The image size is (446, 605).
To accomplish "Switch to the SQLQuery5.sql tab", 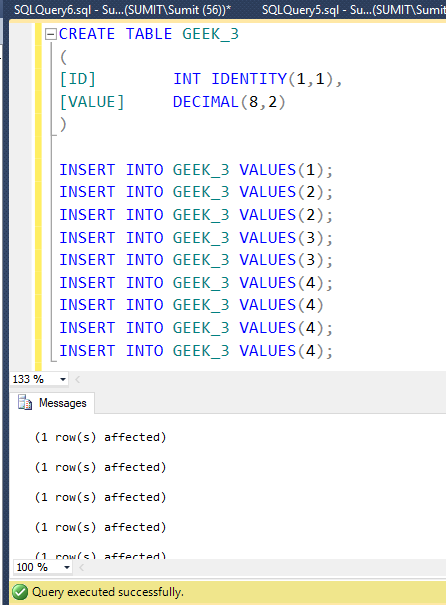I will [353, 9].
